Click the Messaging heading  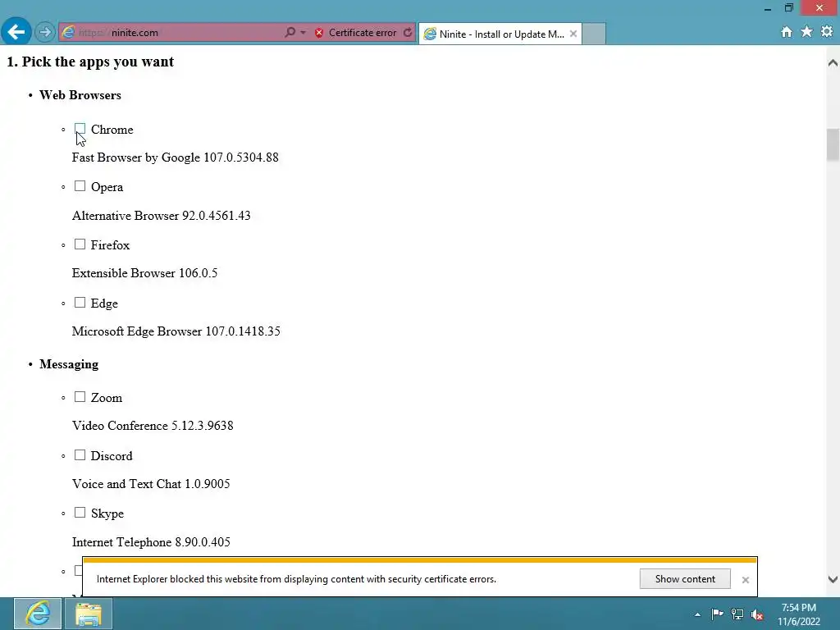pos(69,364)
